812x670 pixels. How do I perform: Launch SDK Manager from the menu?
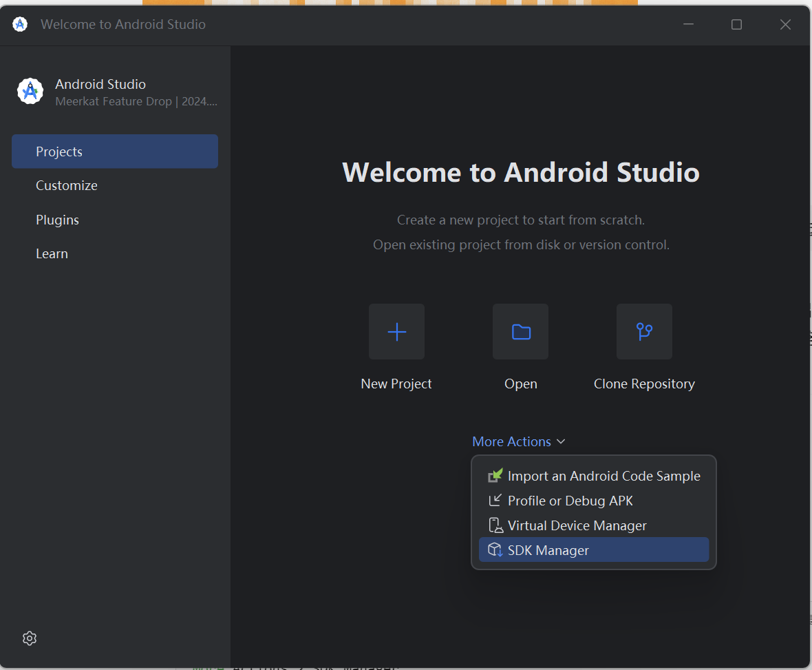tap(593, 549)
